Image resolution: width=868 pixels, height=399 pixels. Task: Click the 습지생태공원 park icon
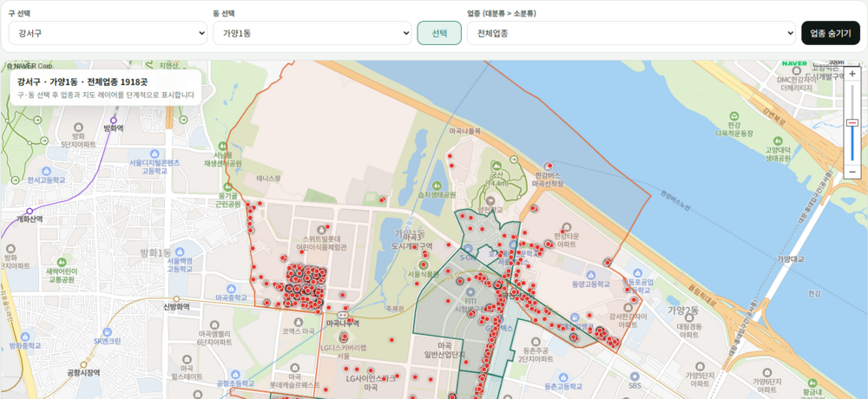coord(437,186)
